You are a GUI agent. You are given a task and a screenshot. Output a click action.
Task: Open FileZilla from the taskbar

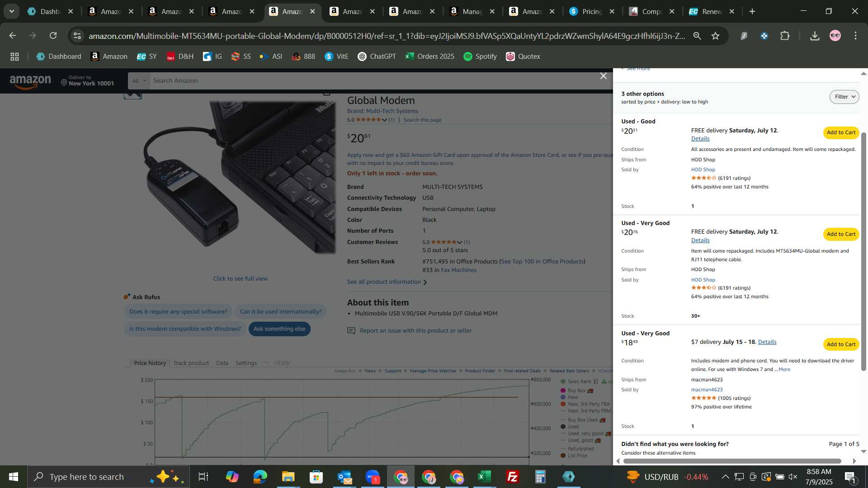pyautogui.click(x=512, y=477)
